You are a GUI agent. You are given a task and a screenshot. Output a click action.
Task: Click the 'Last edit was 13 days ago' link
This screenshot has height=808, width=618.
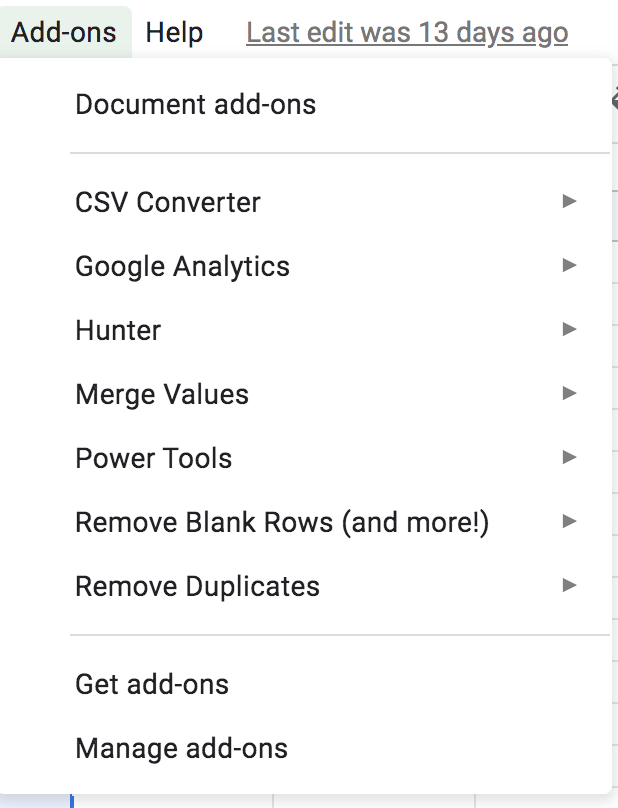[x=407, y=33]
